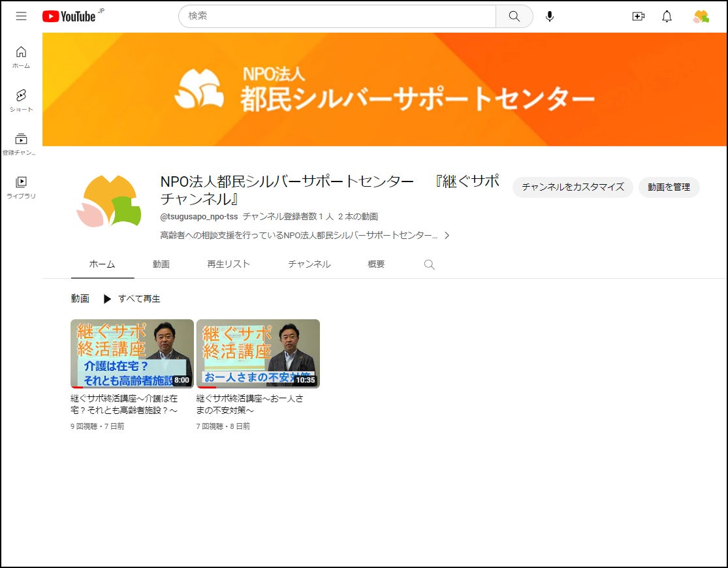Open the notifications bell

click(x=667, y=16)
